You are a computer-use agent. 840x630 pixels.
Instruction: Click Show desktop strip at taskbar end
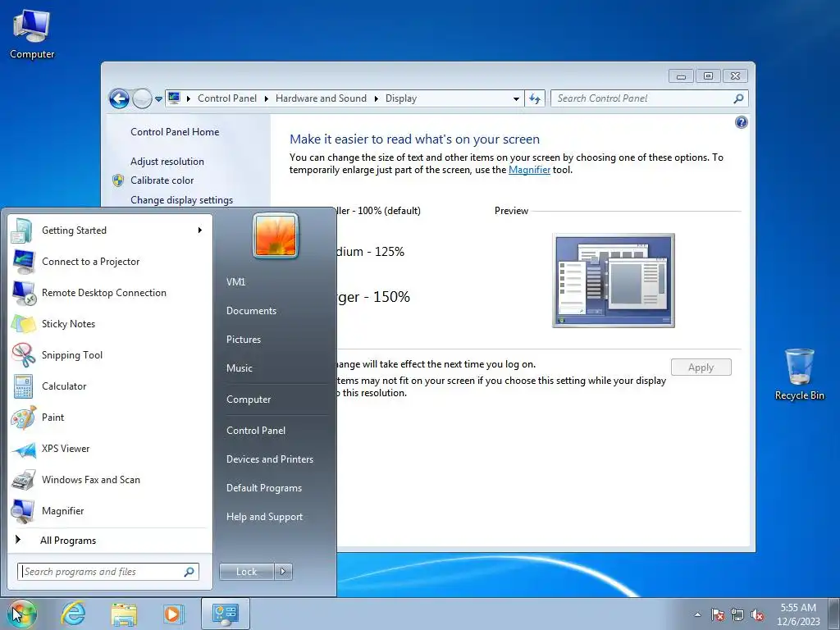[834, 614]
